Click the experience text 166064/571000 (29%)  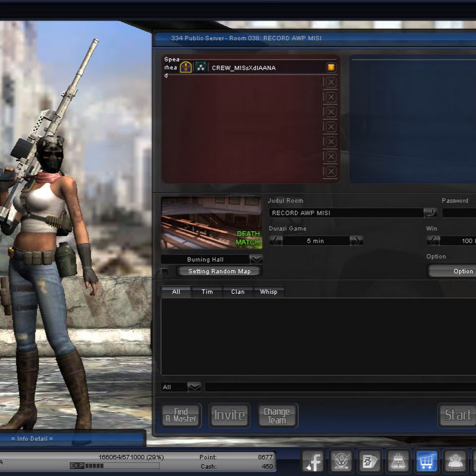[131, 457]
